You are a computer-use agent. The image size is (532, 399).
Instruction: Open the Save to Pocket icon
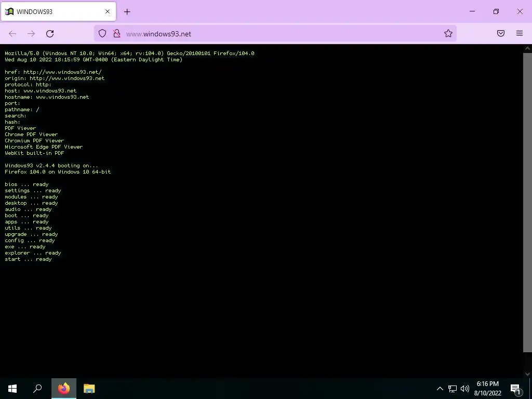(x=501, y=33)
